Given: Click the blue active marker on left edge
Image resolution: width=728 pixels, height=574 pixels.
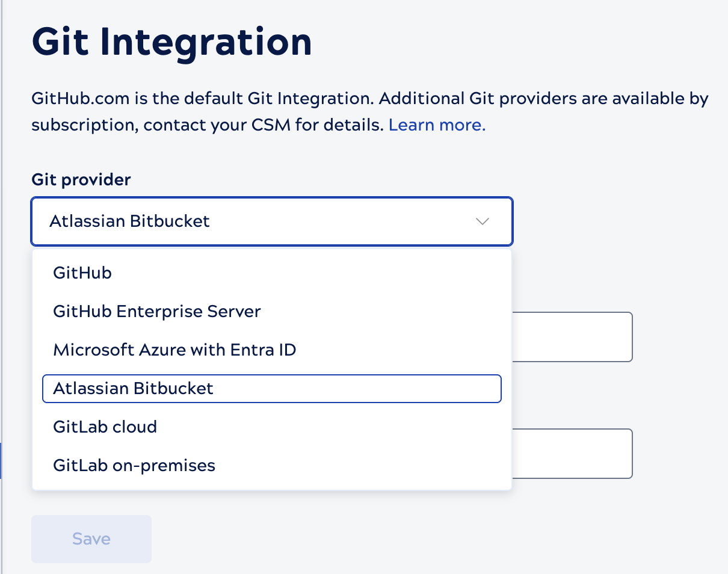Looking at the screenshot, I should [1, 460].
